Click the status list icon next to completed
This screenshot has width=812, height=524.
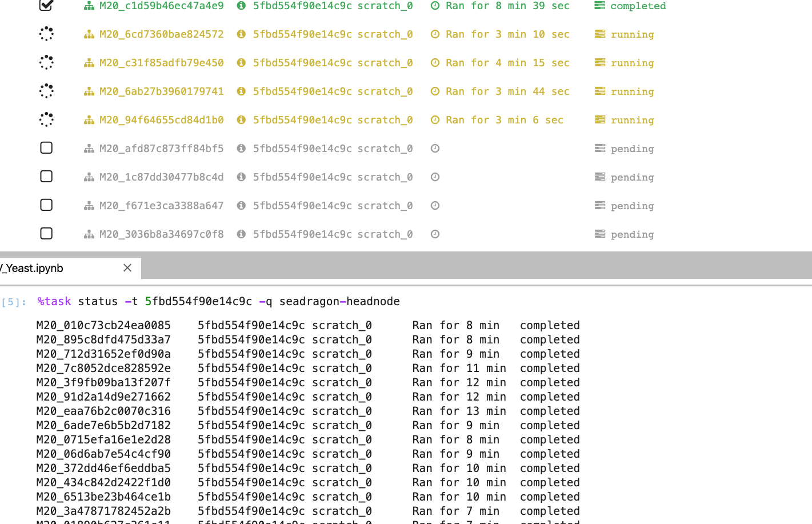pos(599,6)
